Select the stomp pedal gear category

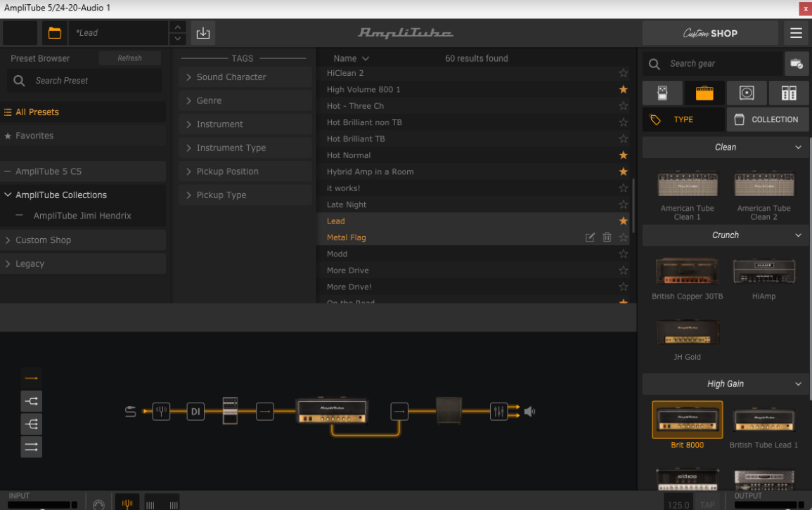pyautogui.click(x=662, y=93)
